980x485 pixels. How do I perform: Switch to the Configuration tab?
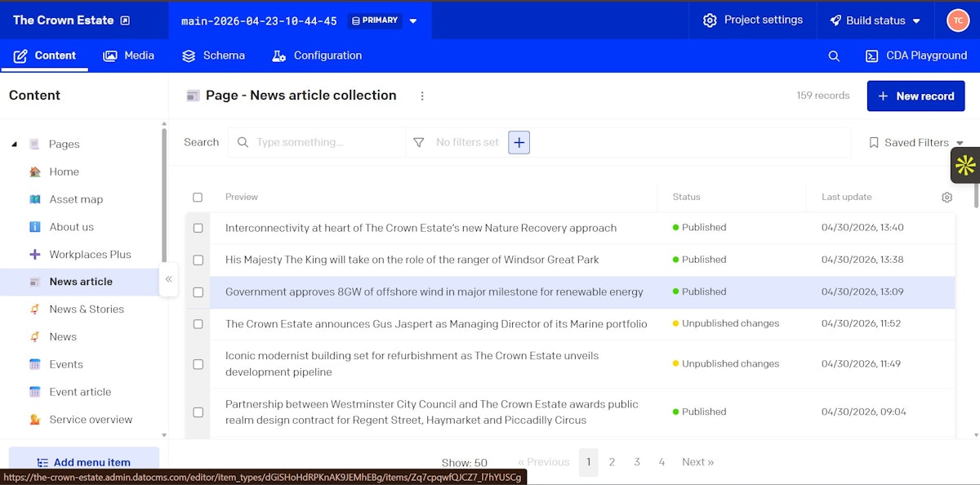pyautogui.click(x=317, y=56)
